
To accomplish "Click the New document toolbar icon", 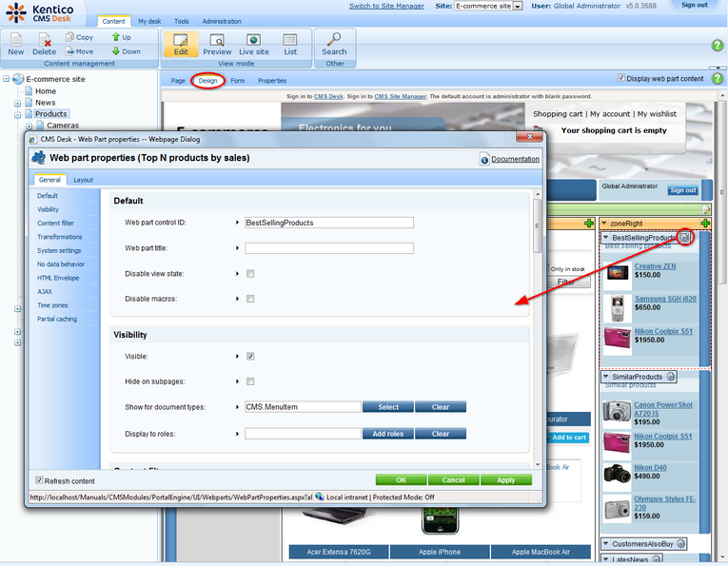I will 16,40.
